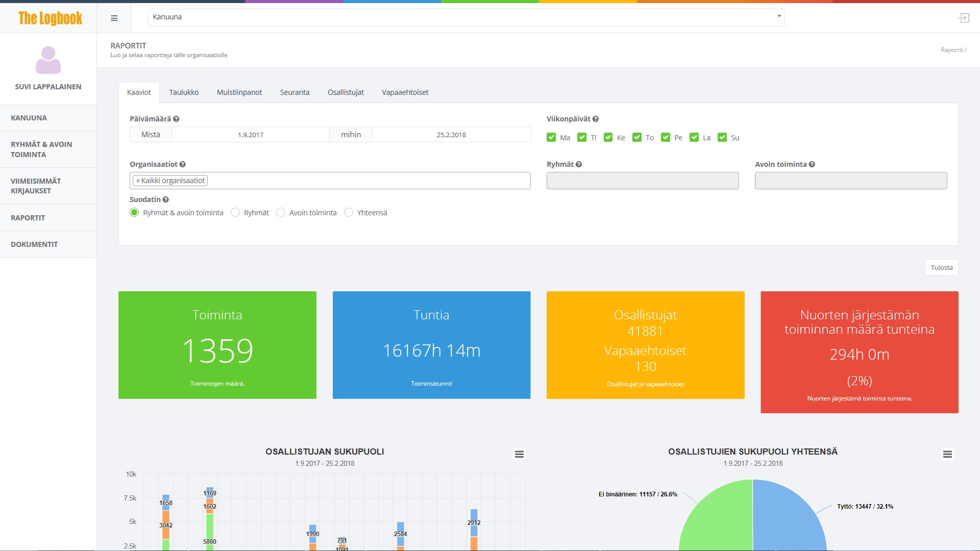
Task: Uncheck the Ke weekday checkbox
Action: point(608,137)
